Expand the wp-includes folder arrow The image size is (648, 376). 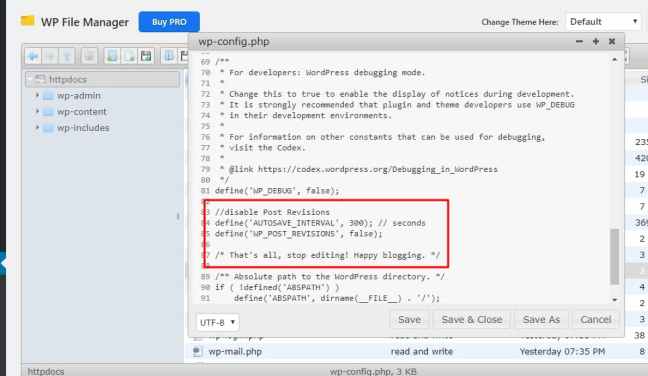tap(37, 128)
